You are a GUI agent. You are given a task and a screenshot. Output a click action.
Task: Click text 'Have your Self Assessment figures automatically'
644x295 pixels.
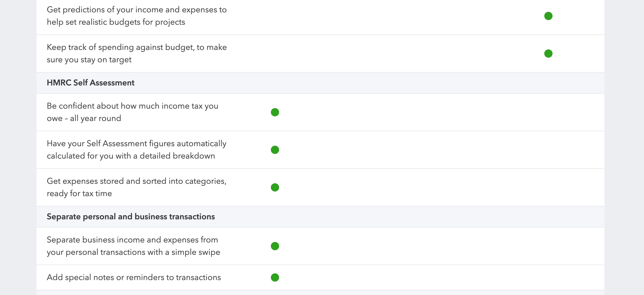click(x=136, y=144)
